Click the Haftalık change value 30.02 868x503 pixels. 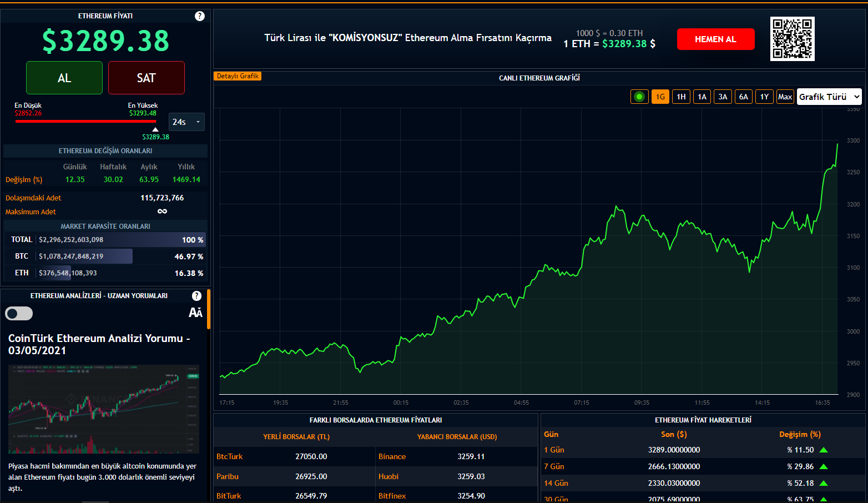coord(113,180)
